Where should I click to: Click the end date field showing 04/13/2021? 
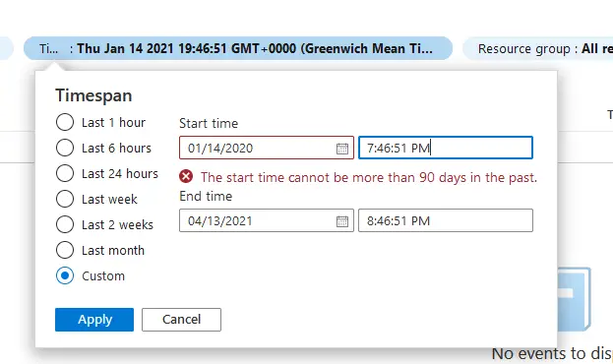point(267,220)
